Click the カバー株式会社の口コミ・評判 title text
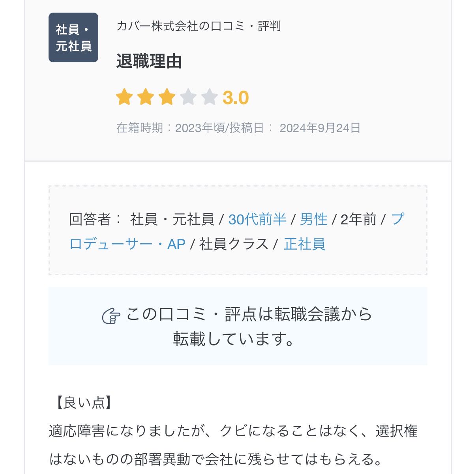This screenshot has width=476, height=474. click(x=199, y=26)
